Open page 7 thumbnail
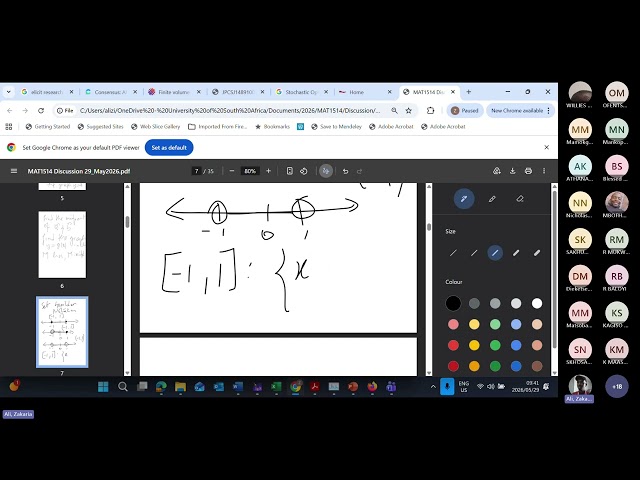The width and height of the screenshot is (640, 480). (x=62, y=332)
